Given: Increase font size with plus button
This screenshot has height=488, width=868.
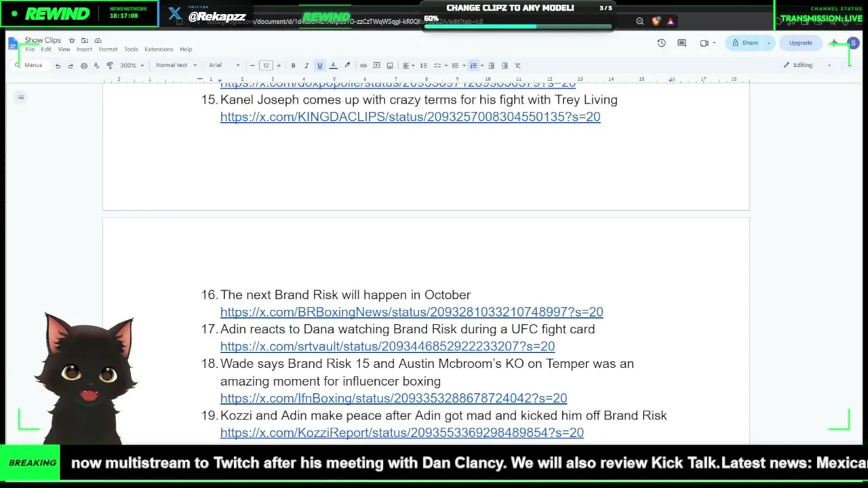Looking at the screenshot, I should (x=278, y=66).
